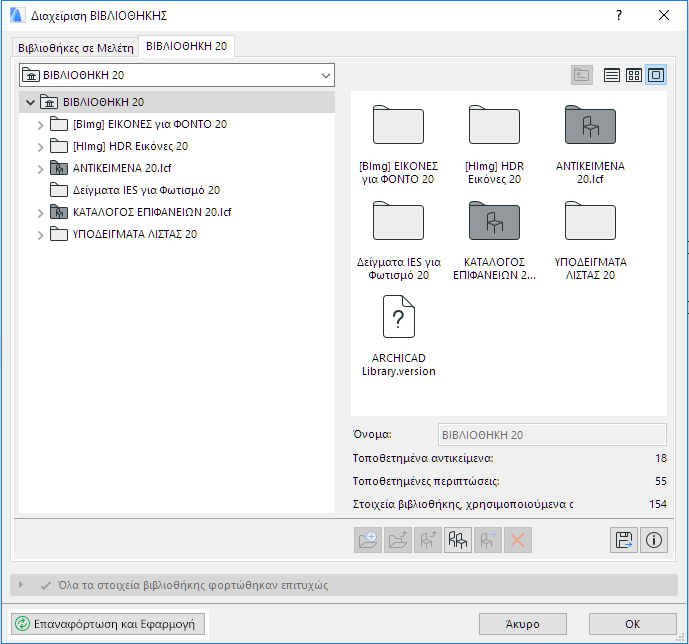Image resolution: width=689 pixels, height=644 pixels.
Task: Confirm with the OK button
Action: [632, 624]
